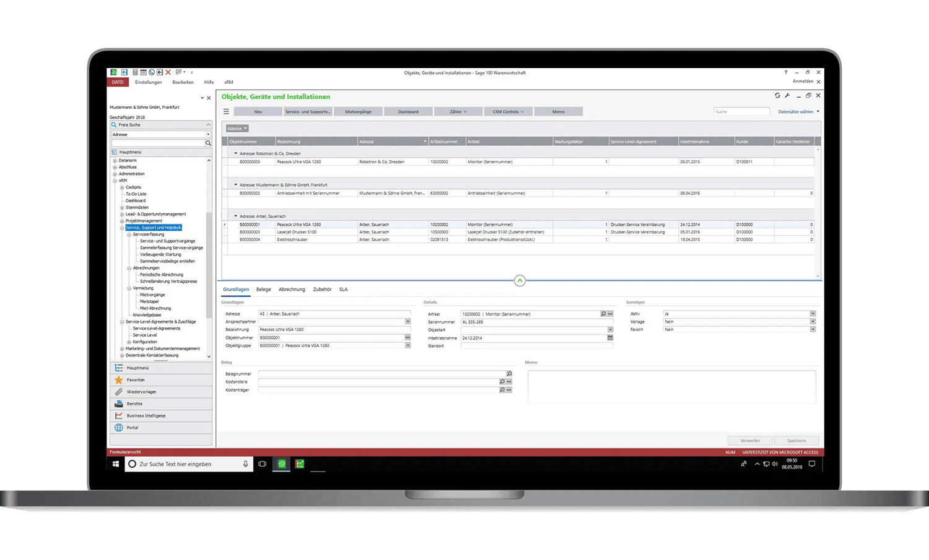Screen dimensions: 929x560
Task: Collapse the Service, Support und Helpdesk node
Action: tap(122, 228)
